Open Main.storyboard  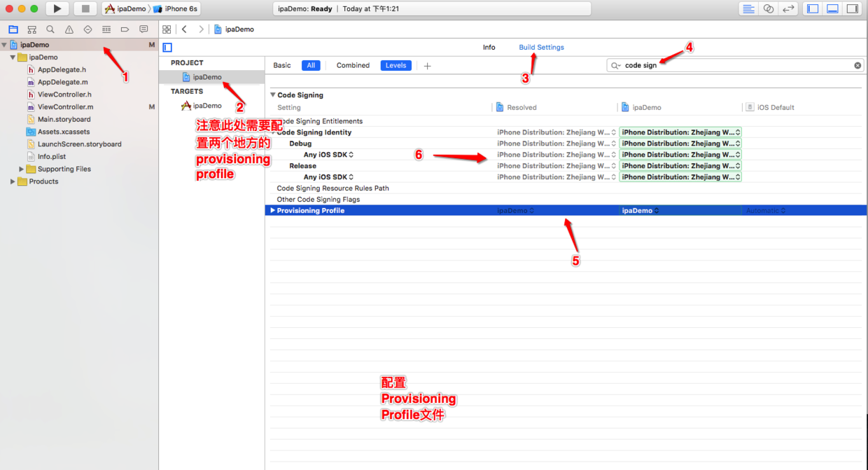[x=64, y=120]
